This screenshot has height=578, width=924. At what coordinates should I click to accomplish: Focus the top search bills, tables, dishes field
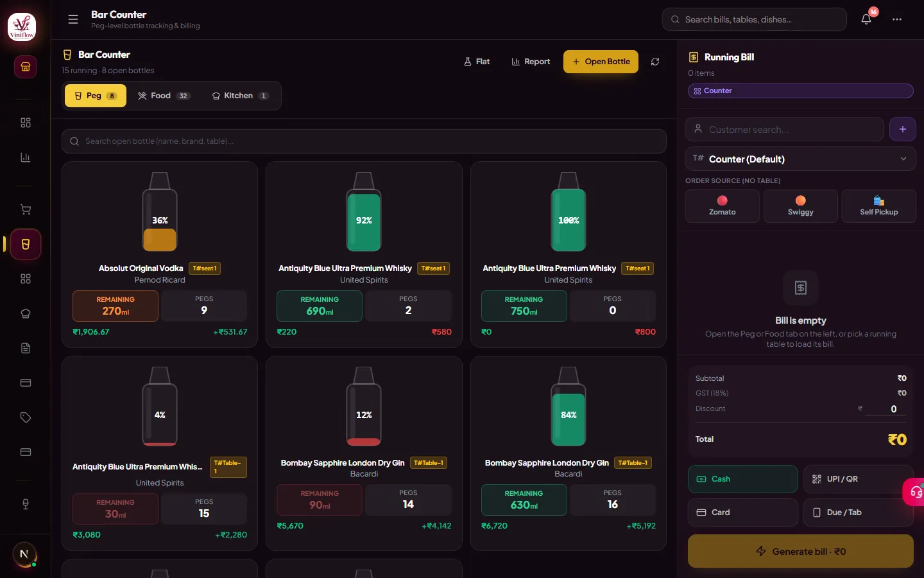click(x=755, y=19)
